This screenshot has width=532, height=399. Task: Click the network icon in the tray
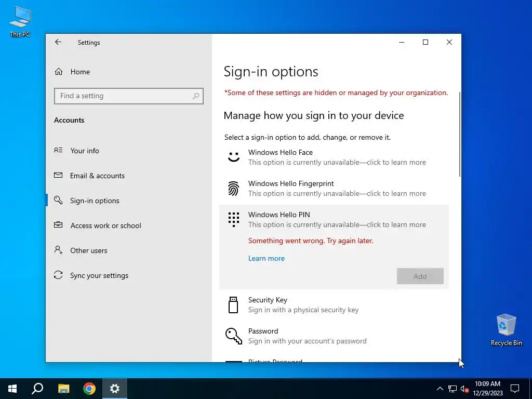pos(453,389)
